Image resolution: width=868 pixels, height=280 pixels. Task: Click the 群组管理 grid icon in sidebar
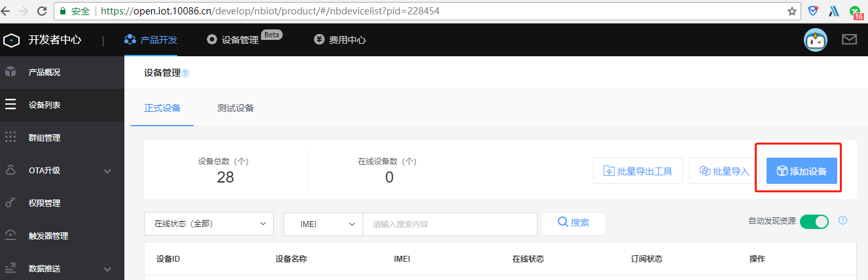pos(10,137)
